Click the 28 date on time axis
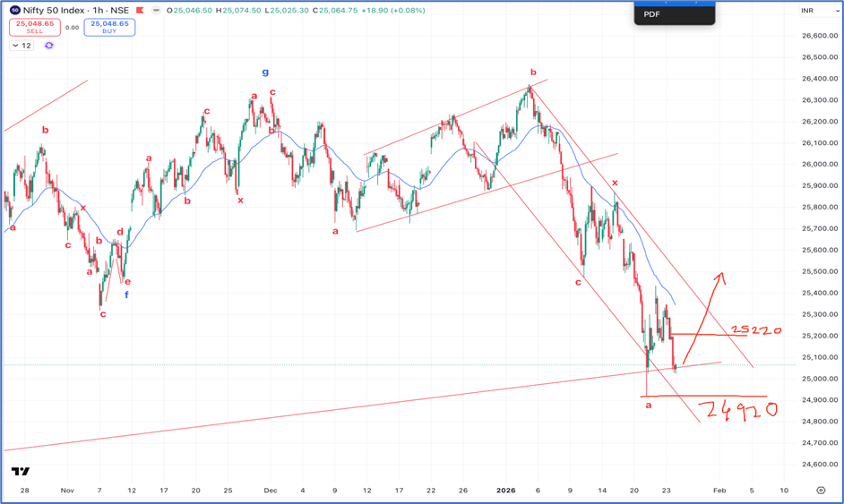The height and width of the screenshot is (504, 844). 25,491
